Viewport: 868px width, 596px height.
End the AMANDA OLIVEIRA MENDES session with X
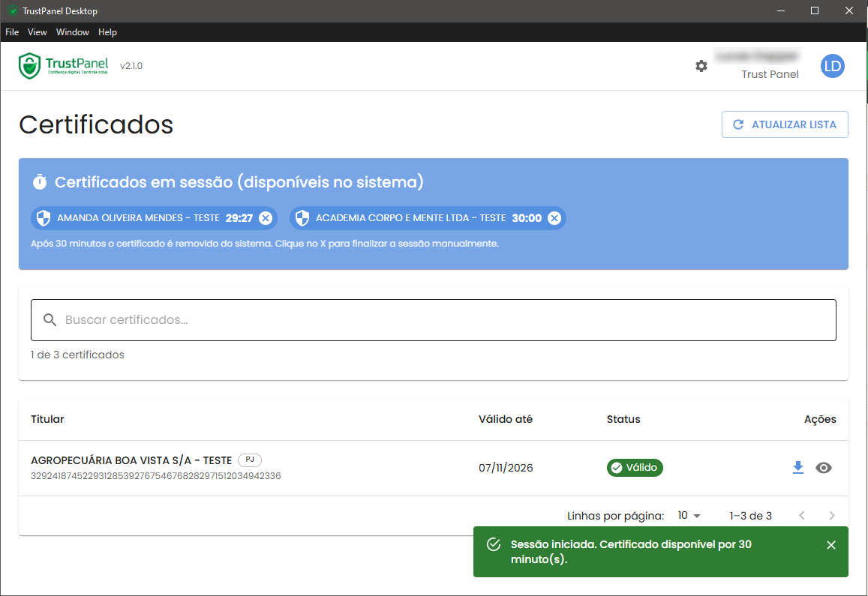(x=266, y=218)
